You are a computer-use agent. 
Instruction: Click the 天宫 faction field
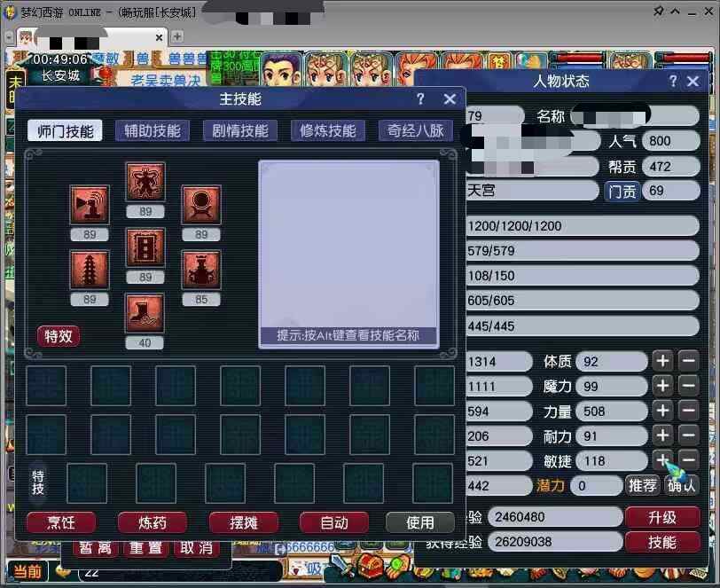pyautogui.click(x=532, y=190)
